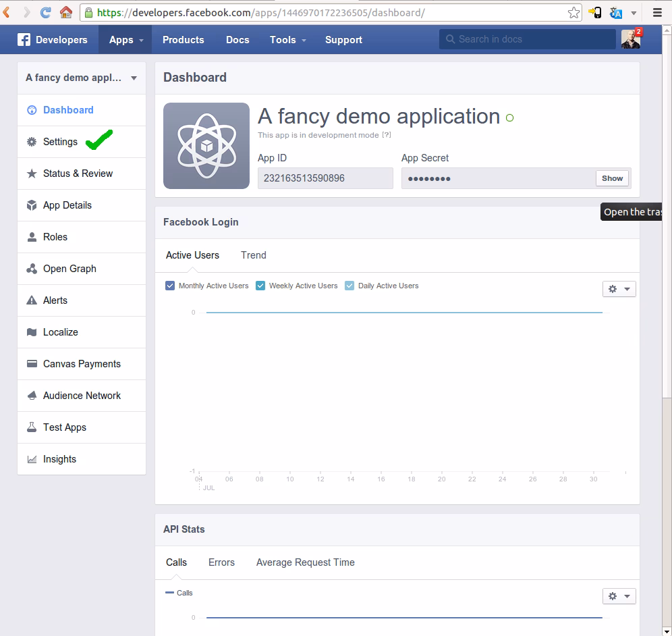
Task: Open the Localize sidebar link
Action: coord(82,332)
